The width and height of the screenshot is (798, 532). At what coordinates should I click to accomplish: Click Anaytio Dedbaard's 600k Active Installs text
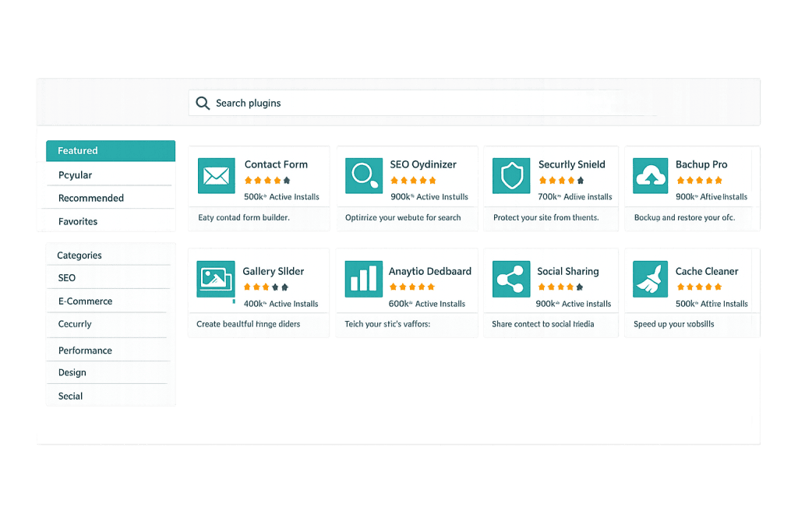[x=427, y=304]
